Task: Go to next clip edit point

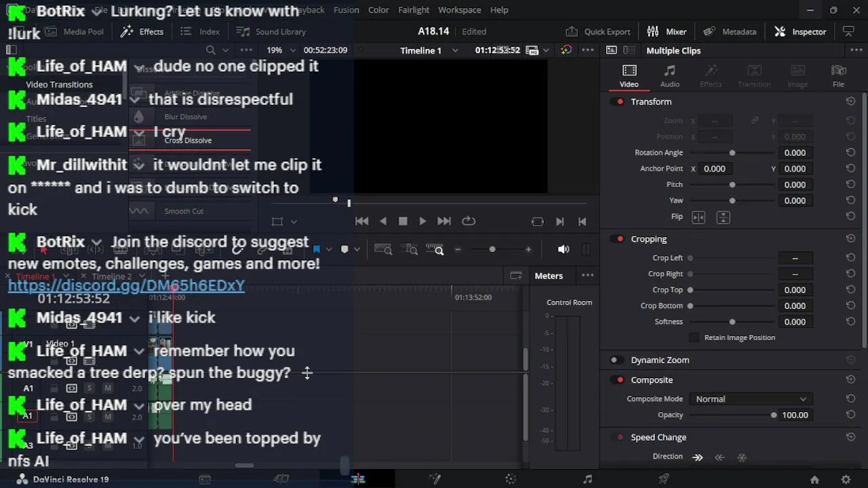Action: tap(560, 222)
